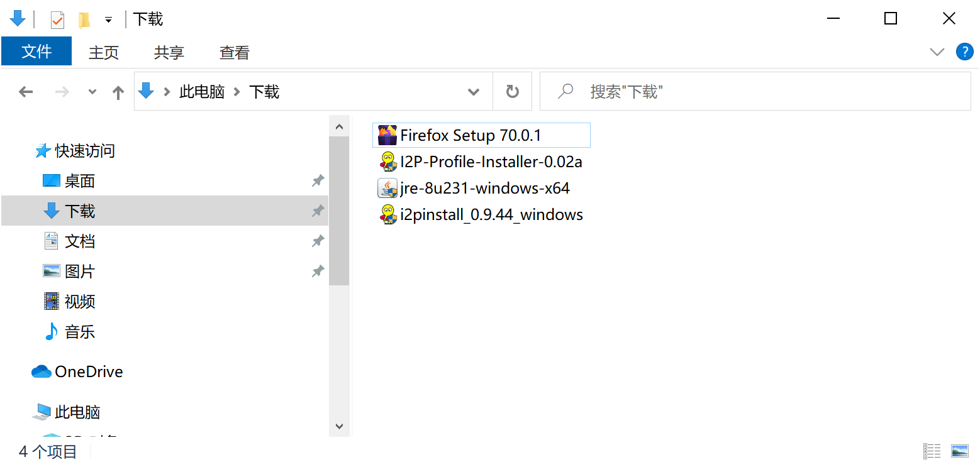Image resolution: width=980 pixels, height=467 pixels.
Task: Switch to the details list view
Action: [x=932, y=451]
